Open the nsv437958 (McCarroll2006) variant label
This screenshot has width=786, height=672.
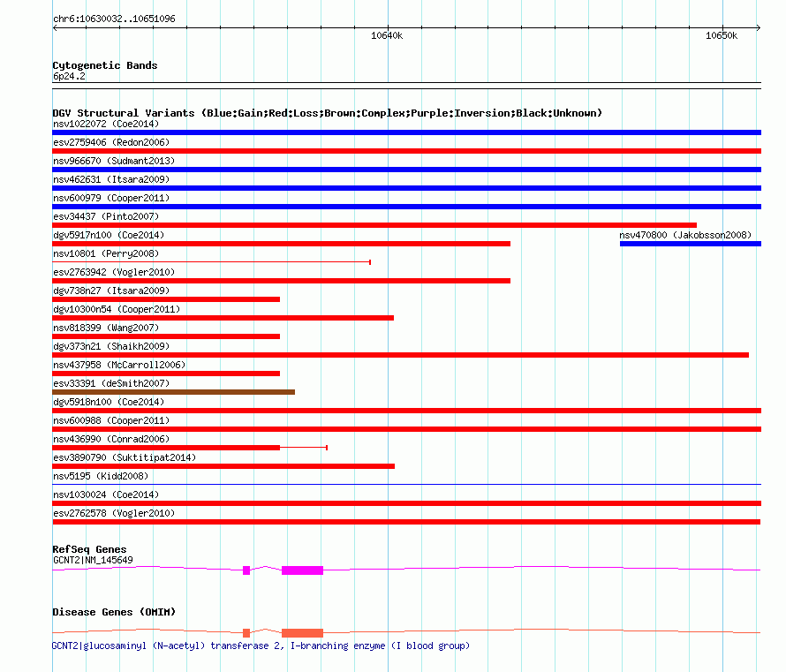[119, 365]
